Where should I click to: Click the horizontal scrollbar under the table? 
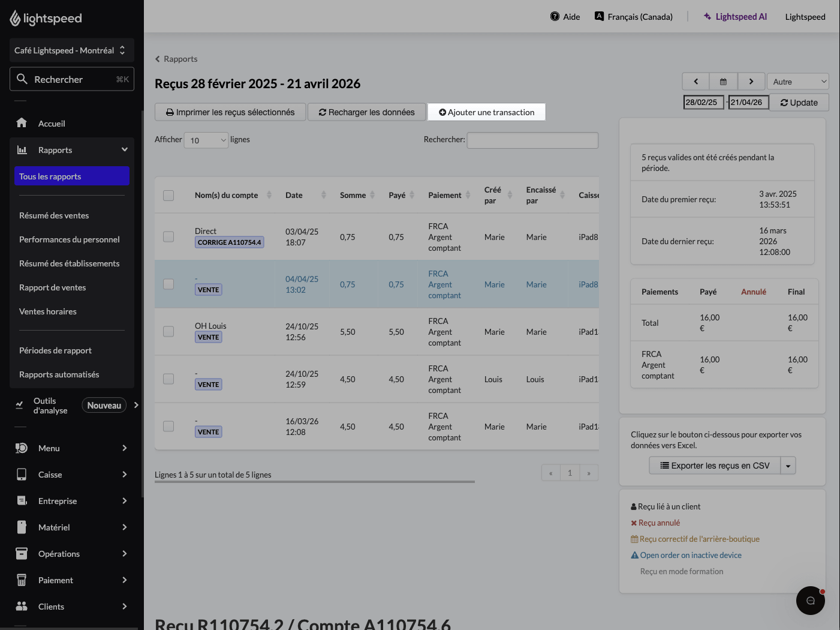[x=315, y=481]
